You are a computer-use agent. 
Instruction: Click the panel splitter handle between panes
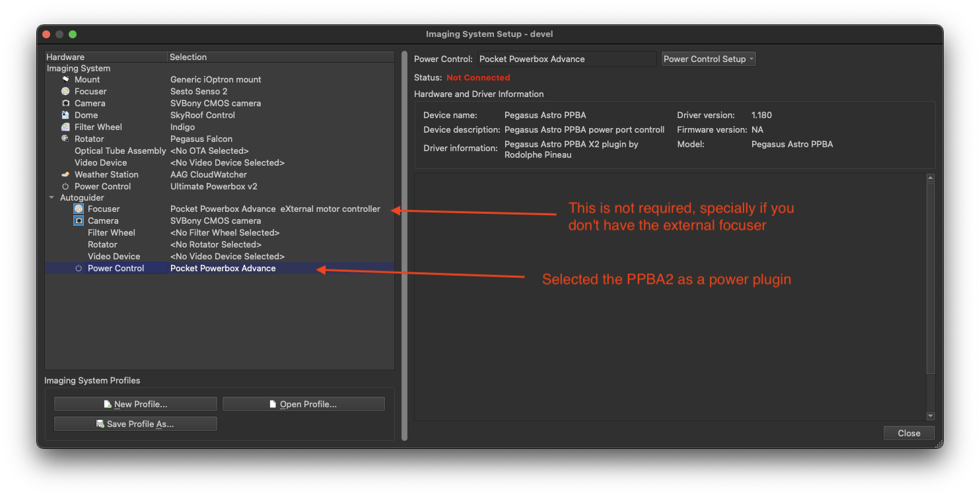pyautogui.click(x=404, y=246)
